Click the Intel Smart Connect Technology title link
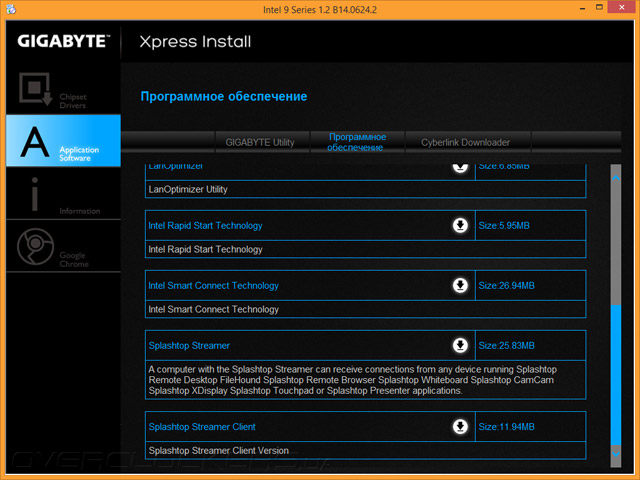Screen dimensions: 640x480 pyautogui.click(x=213, y=286)
